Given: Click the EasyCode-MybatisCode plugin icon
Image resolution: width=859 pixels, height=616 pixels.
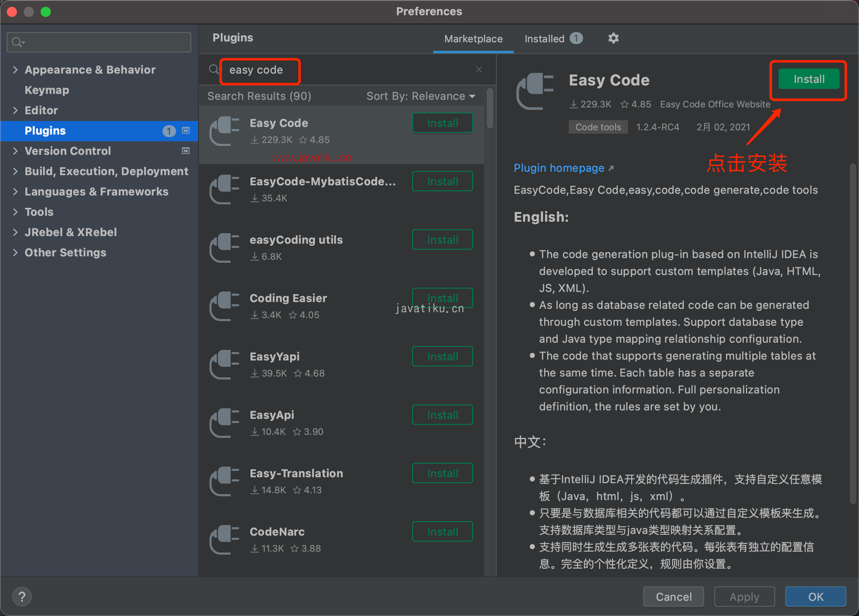Looking at the screenshot, I should [224, 190].
